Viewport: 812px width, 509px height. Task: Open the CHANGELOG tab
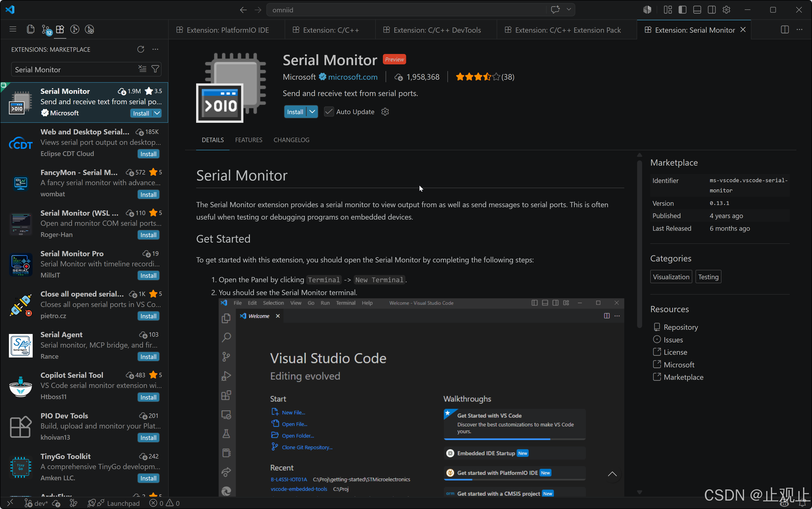click(291, 140)
